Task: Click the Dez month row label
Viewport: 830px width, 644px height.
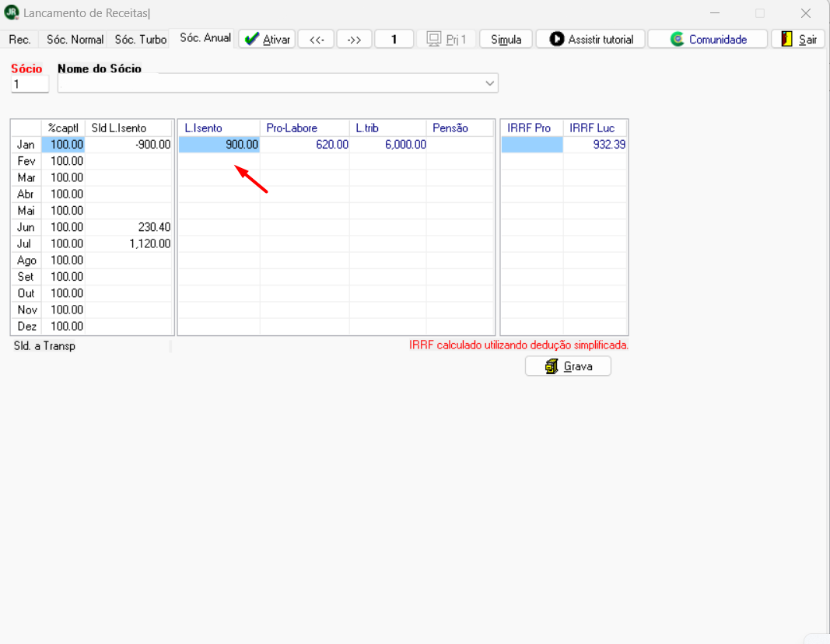Action: [x=26, y=326]
